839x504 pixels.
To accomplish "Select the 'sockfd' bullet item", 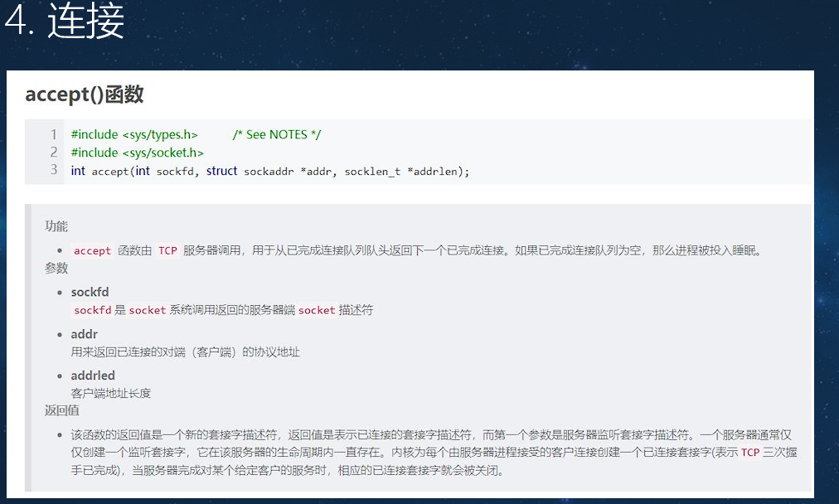I will pos(90,292).
